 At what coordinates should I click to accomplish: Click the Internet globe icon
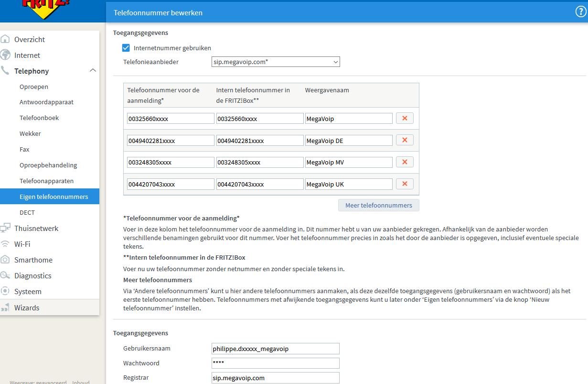(5, 55)
